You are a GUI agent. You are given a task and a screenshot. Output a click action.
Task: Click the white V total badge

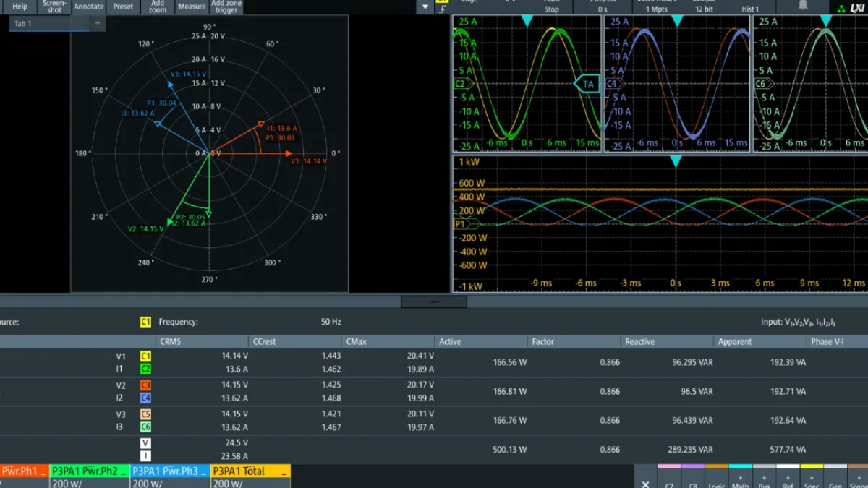tap(145, 443)
